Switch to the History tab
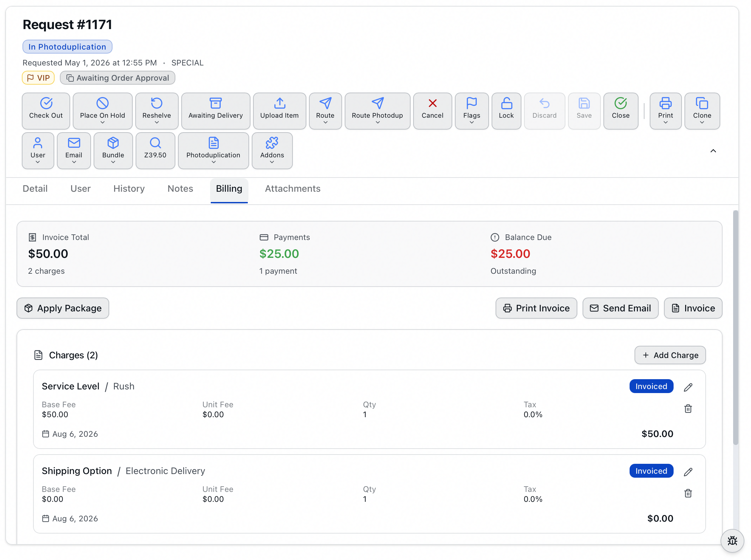The image size is (751, 560). (129, 188)
